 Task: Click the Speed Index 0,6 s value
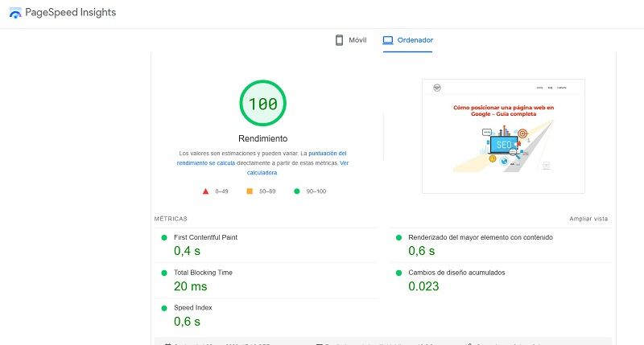[187, 321]
